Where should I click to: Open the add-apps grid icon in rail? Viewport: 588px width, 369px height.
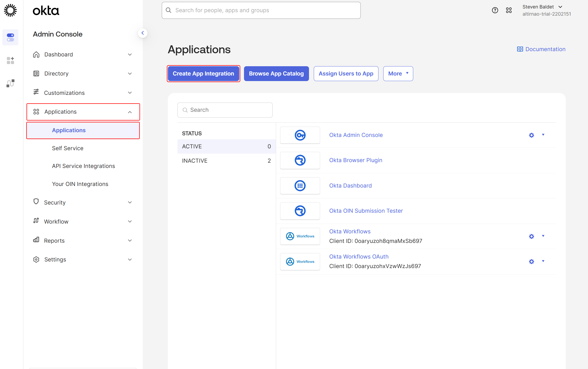(10, 60)
